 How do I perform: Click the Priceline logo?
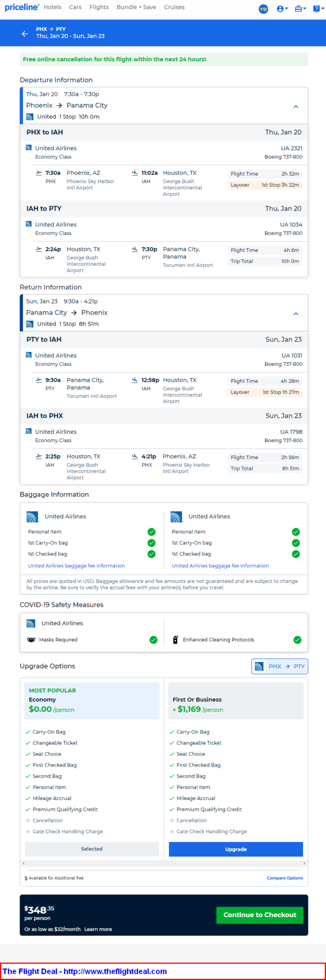click(22, 7)
